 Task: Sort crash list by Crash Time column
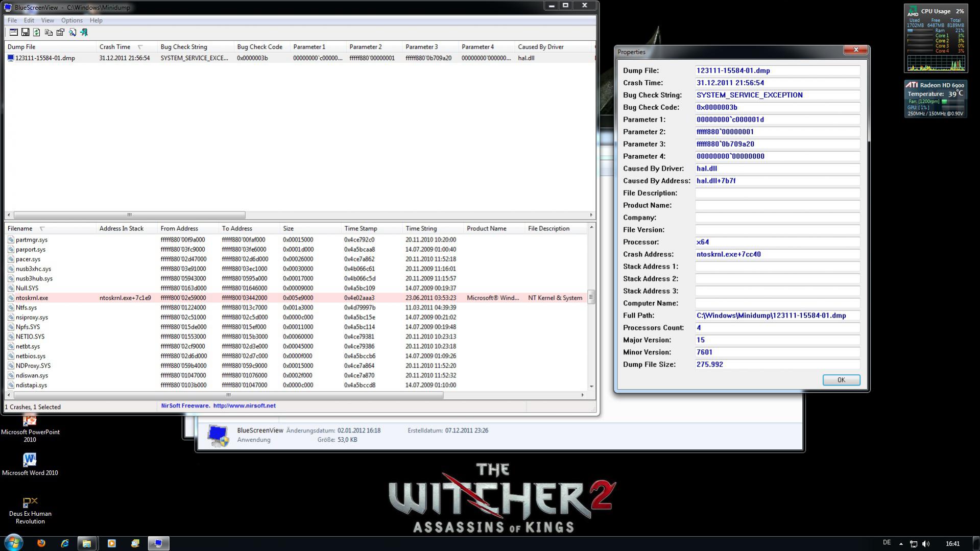click(x=127, y=47)
